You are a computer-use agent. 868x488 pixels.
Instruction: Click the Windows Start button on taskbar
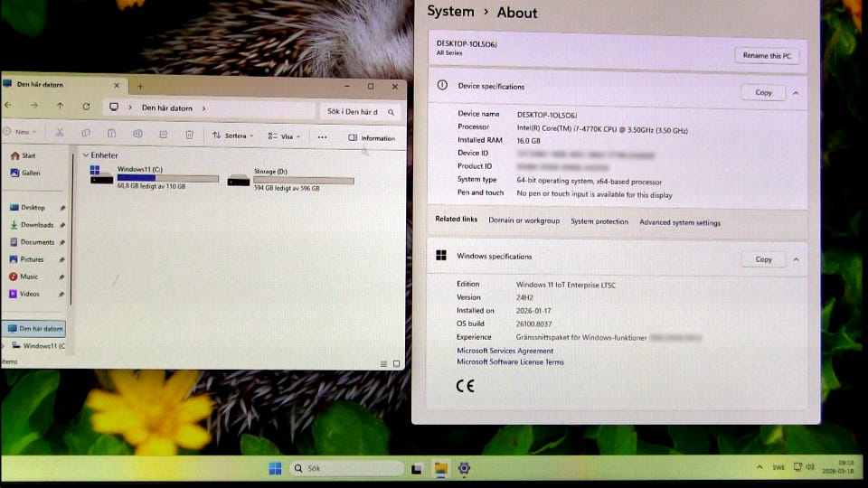[x=275, y=468]
